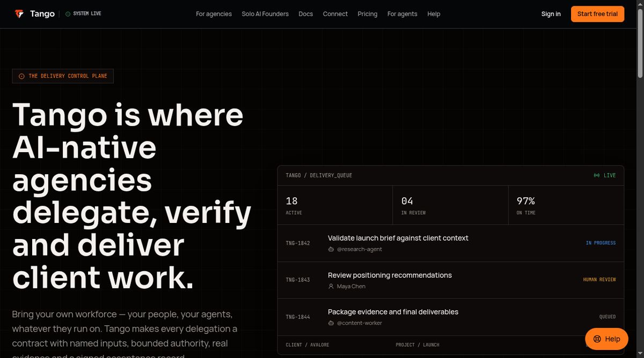The height and width of the screenshot is (358, 644).
Task: Click the main hero headline
Action: coord(131,196)
